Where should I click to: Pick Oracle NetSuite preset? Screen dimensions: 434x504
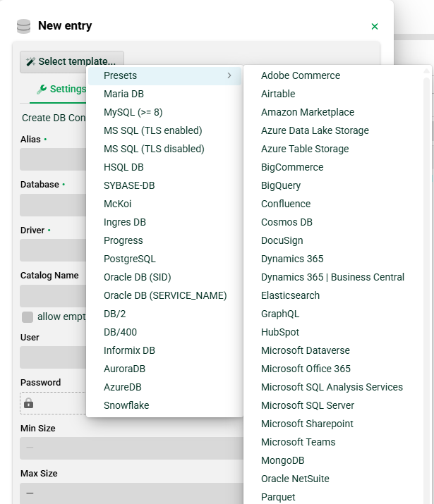point(334,479)
